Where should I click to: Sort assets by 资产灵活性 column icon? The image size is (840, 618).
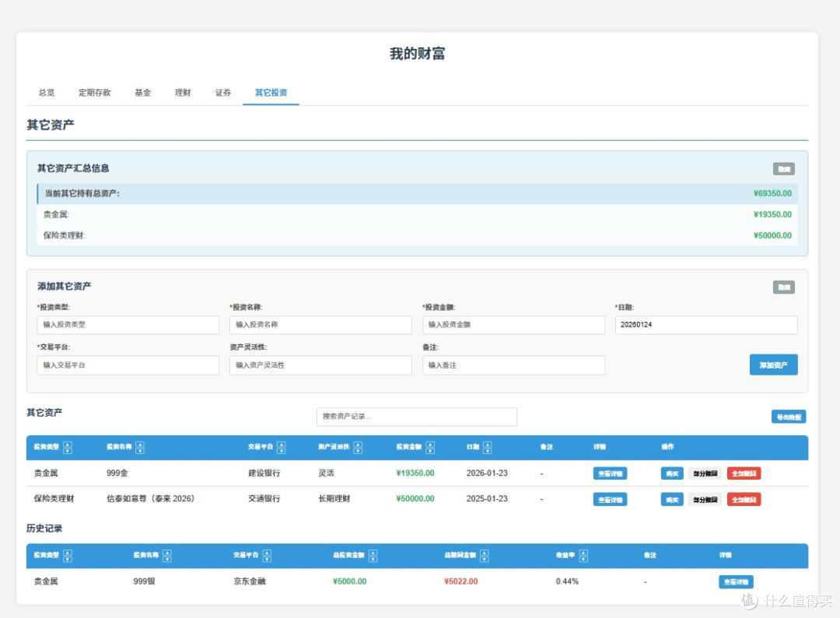pos(358,447)
